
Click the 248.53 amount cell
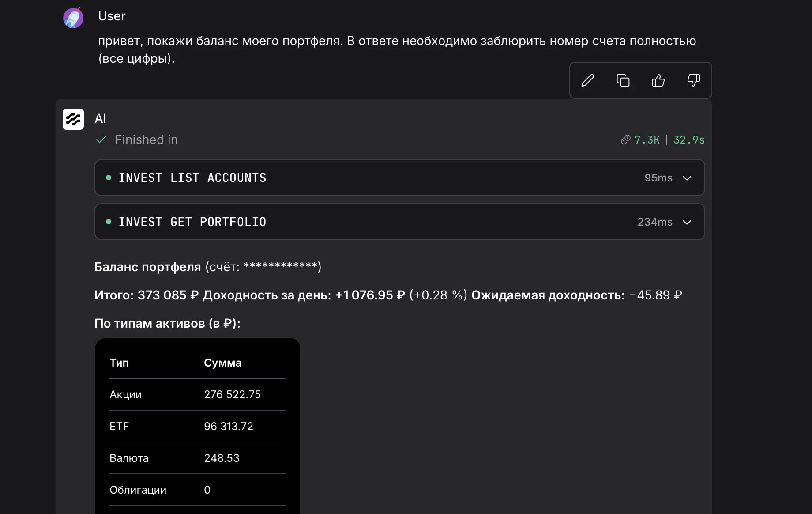pyautogui.click(x=222, y=458)
